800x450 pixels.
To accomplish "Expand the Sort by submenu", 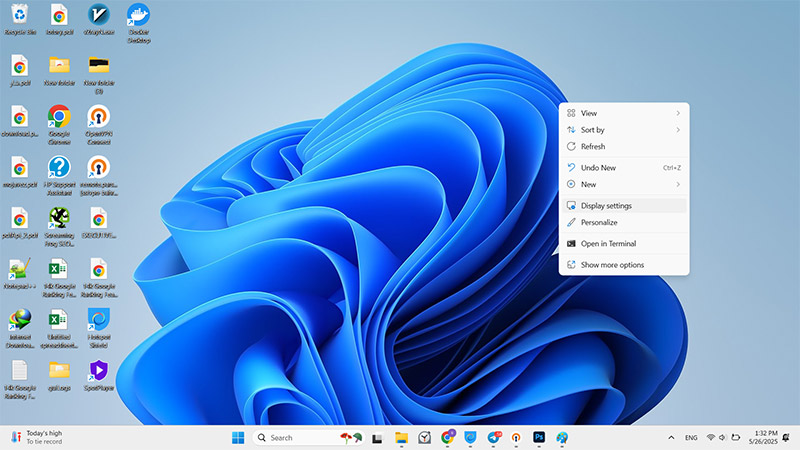I will click(624, 130).
